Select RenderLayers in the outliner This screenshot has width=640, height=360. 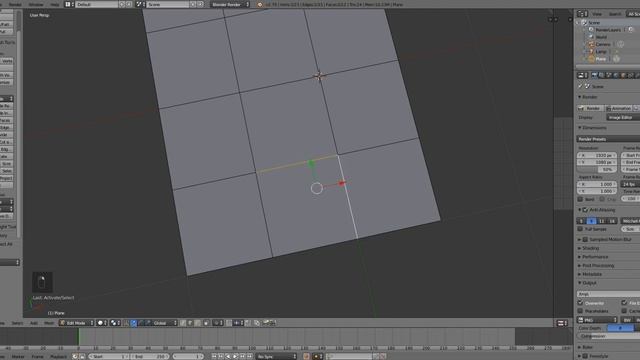click(608, 30)
